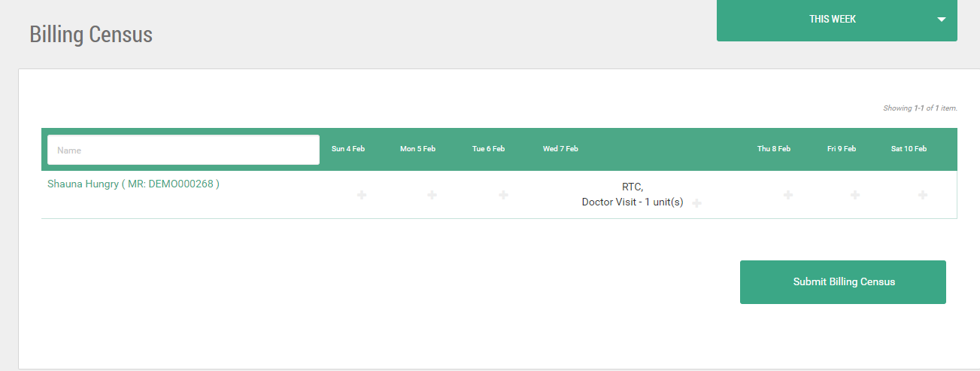Select the Sun 4 Feb column header

(348, 149)
